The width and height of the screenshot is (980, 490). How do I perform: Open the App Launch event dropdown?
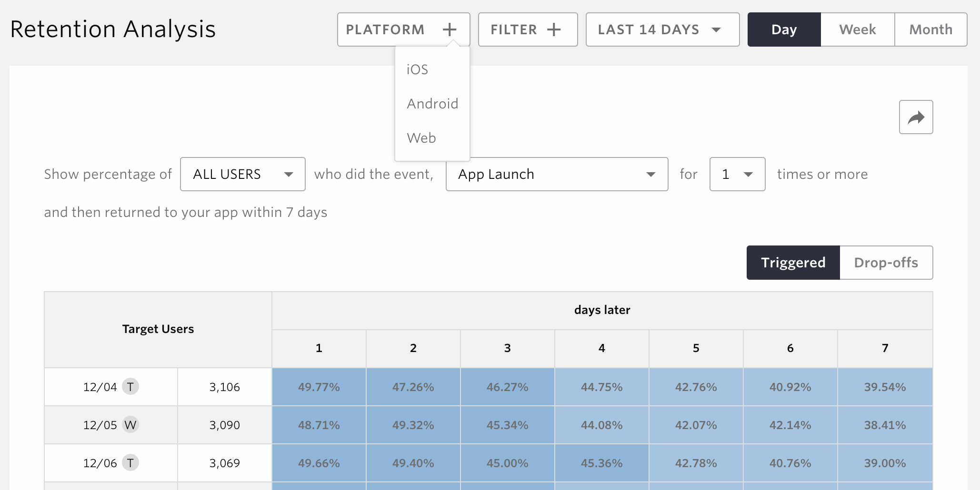coord(557,174)
